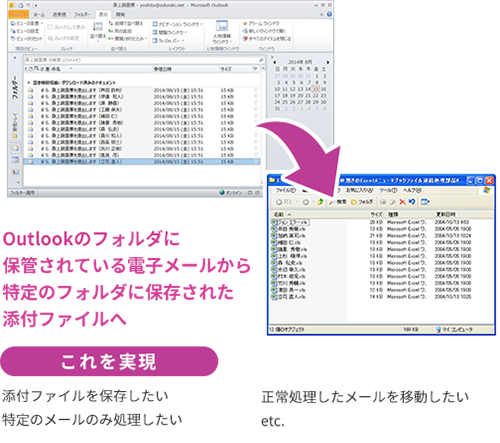
Task: Click Explorer's back (戻る) button
Action: [x=284, y=202]
